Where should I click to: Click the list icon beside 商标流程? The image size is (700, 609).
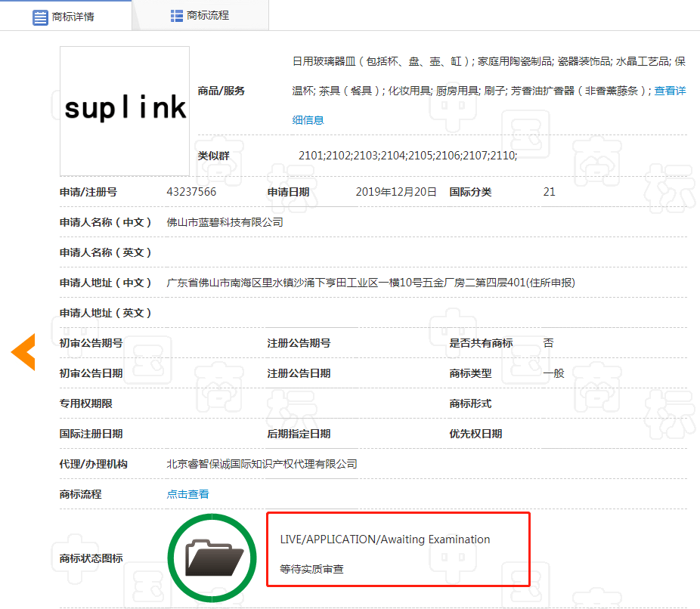pos(177,16)
